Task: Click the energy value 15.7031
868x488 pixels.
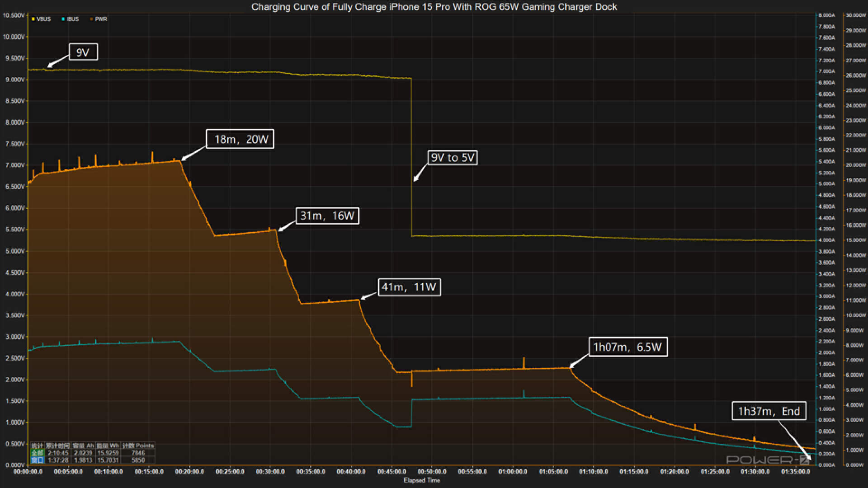Action: pyautogui.click(x=108, y=460)
